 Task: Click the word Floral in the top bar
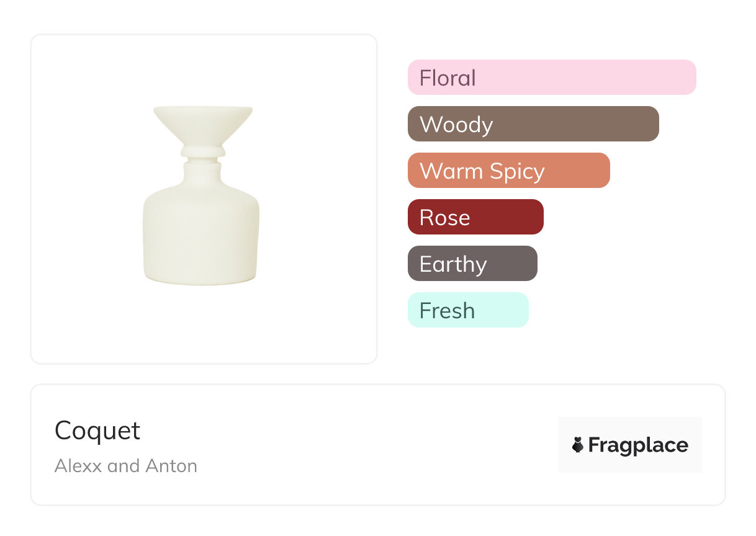448,78
